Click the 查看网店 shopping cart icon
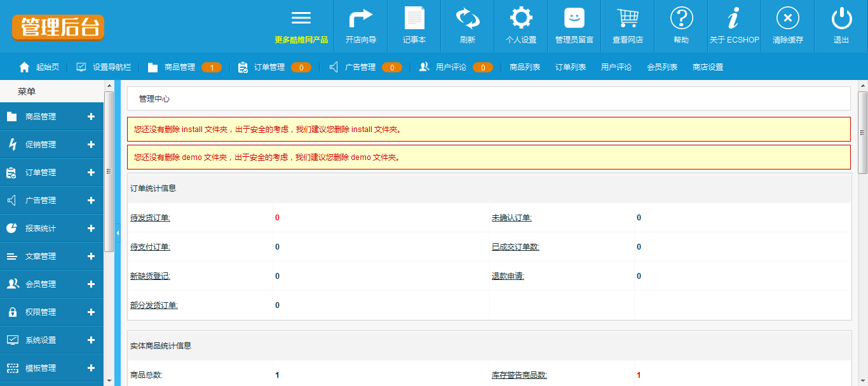Screen dimensions: 868x386 628,18
